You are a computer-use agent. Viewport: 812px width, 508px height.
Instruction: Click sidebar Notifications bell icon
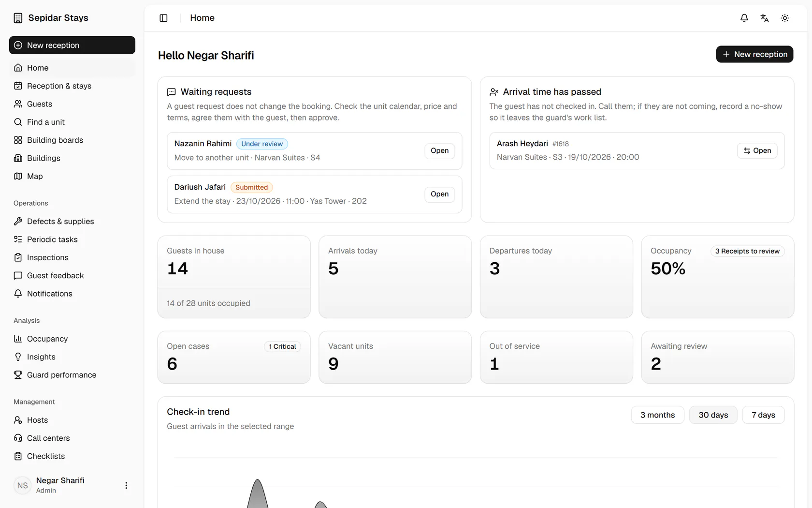coord(18,294)
